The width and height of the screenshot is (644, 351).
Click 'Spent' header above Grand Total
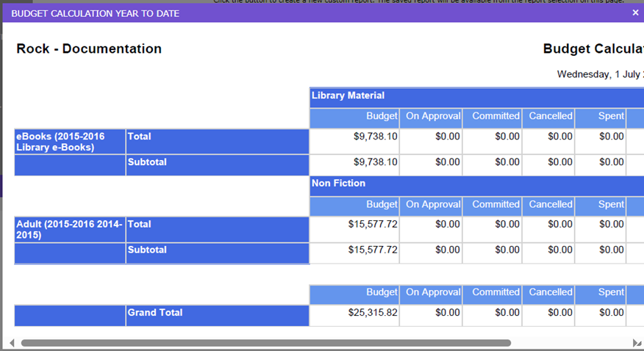601,294
